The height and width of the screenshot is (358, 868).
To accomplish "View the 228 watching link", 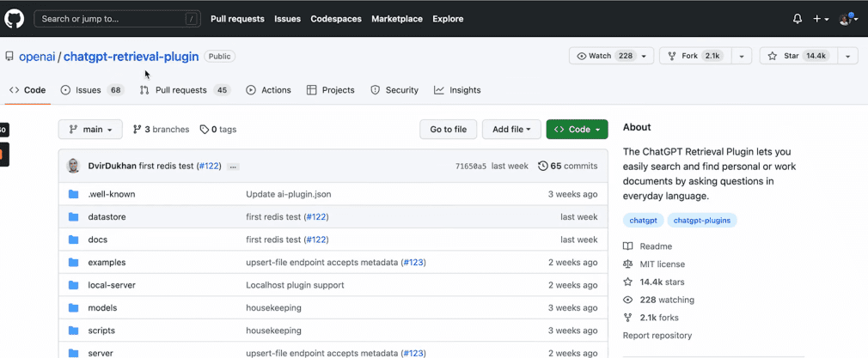I will point(659,300).
